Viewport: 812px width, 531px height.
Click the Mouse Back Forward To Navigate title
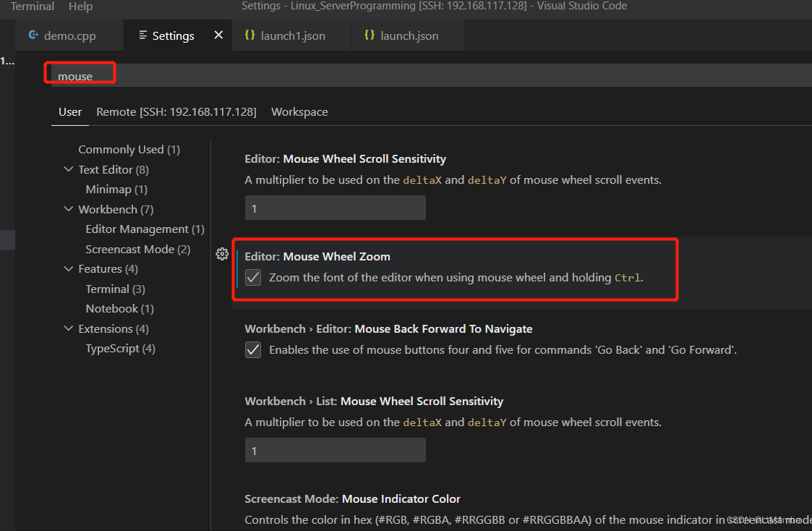click(388, 329)
